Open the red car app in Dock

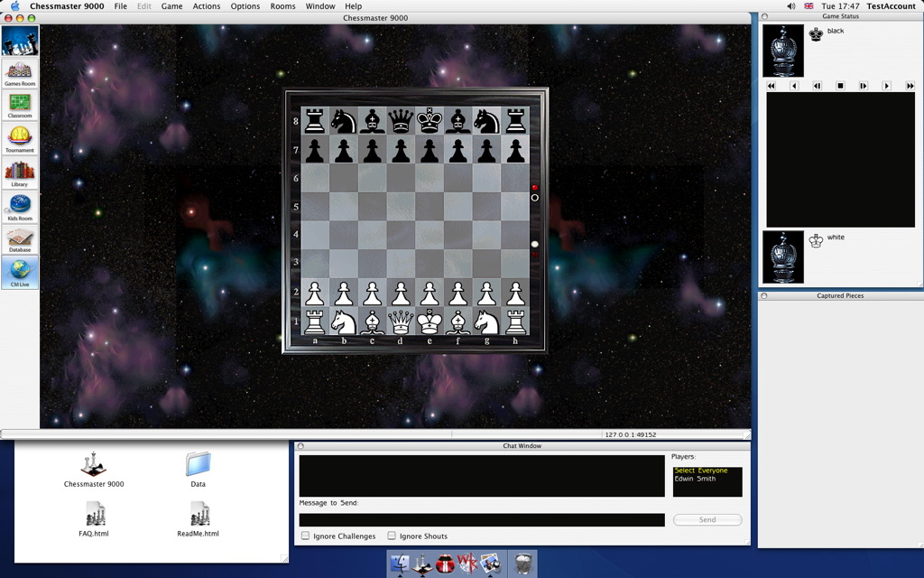click(x=445, y=564)
